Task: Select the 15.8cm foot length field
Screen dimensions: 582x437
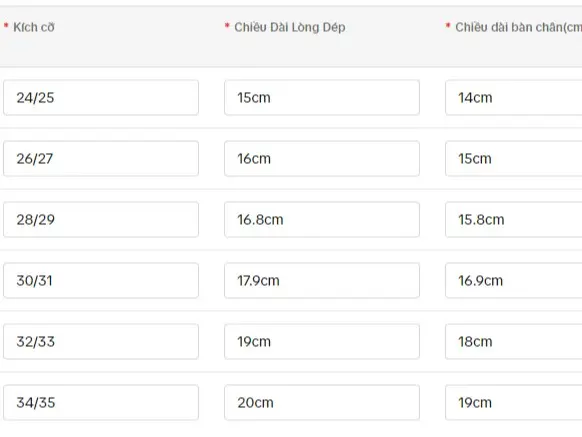Action: (x=514, y=219)
